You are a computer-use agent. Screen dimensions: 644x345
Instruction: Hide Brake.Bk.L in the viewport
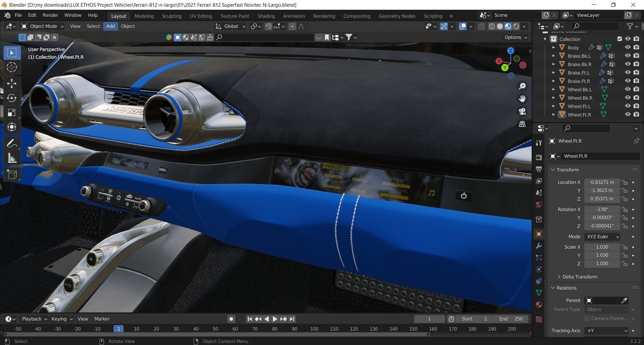628,56
